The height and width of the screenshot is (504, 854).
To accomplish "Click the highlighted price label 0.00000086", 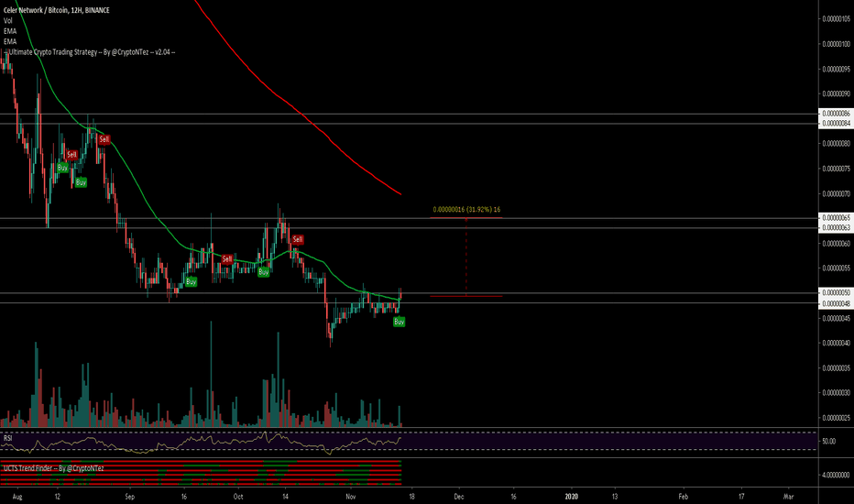I will 836,114.
